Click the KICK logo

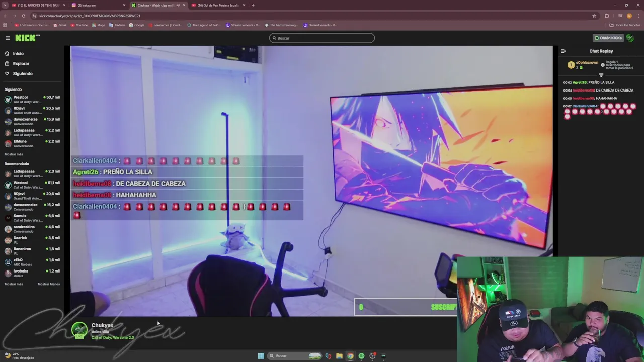point(26,38)
